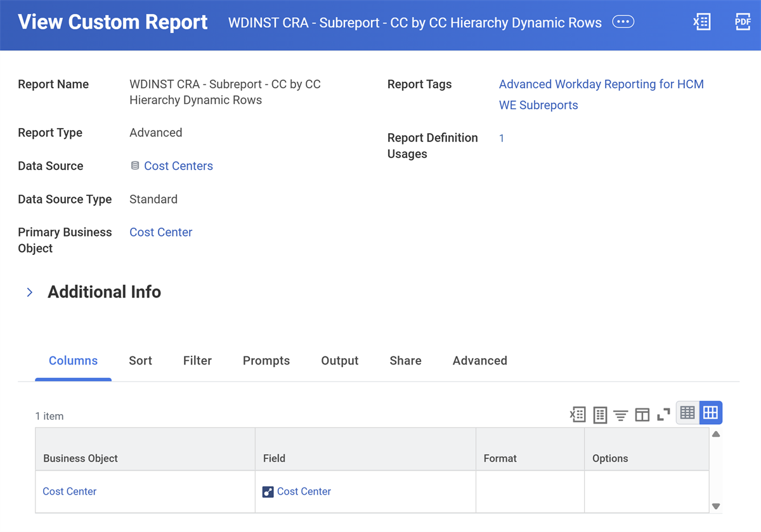
Task: Switch to the Share tab
Action: (406, 361)
